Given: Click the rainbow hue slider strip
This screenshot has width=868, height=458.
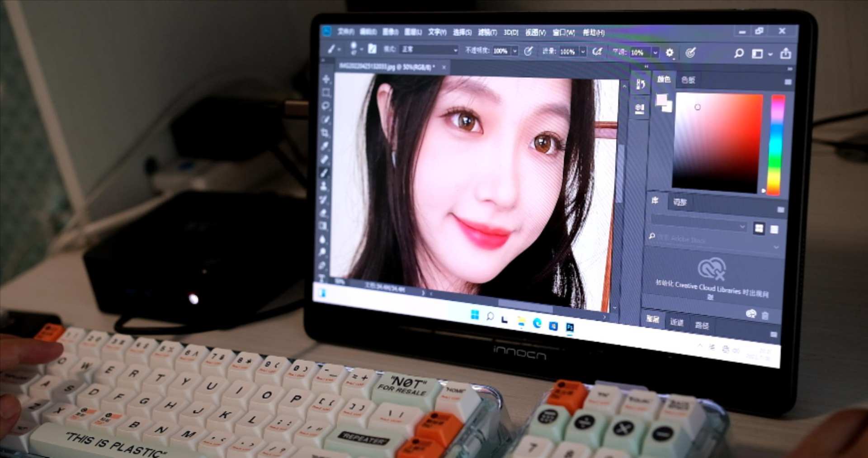Looking at the screenshot, I should point(776,145).
